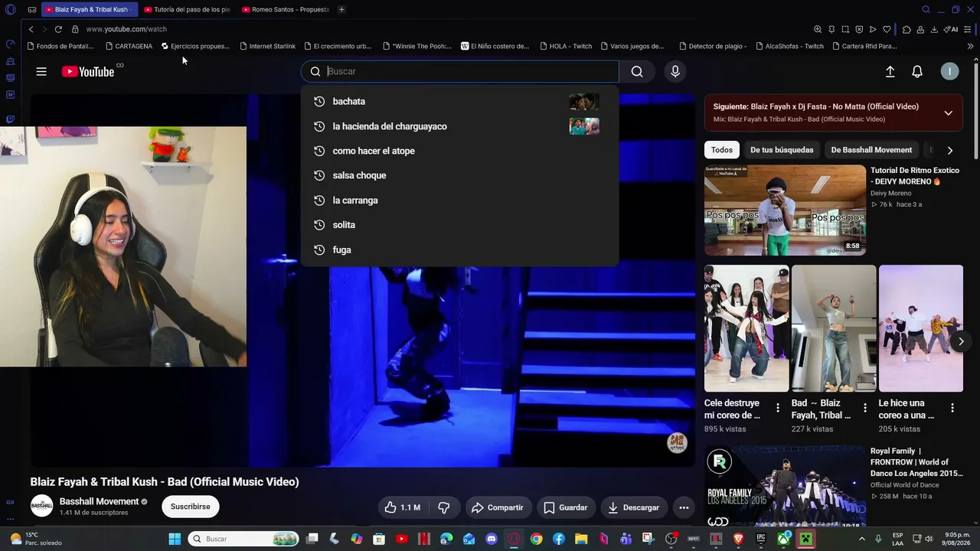Reload the page in the browser toolbar
The height and width of the screenshot is (551, 980).
pyautogui.click(x=58, y=29)
